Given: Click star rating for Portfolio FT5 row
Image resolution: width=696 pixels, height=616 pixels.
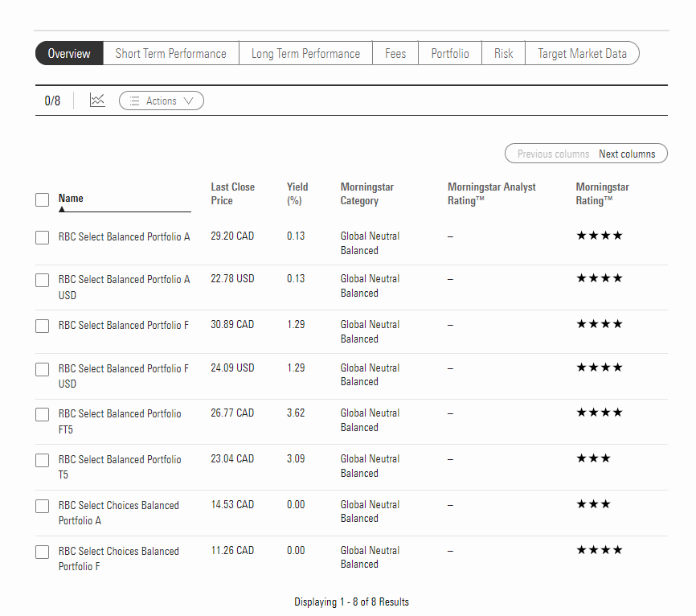Looking at the screenshot, I should tap(600, 413).
